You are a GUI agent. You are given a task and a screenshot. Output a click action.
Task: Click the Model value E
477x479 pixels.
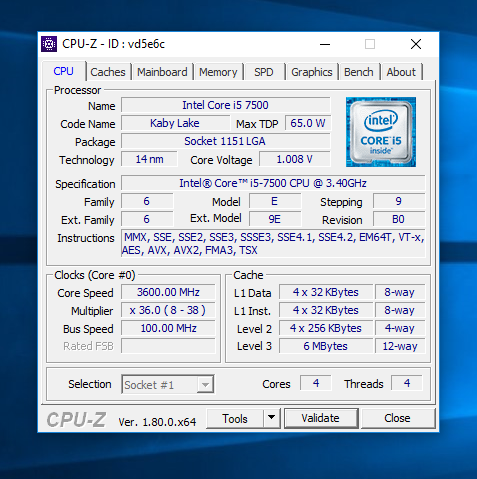coord(275,201)
